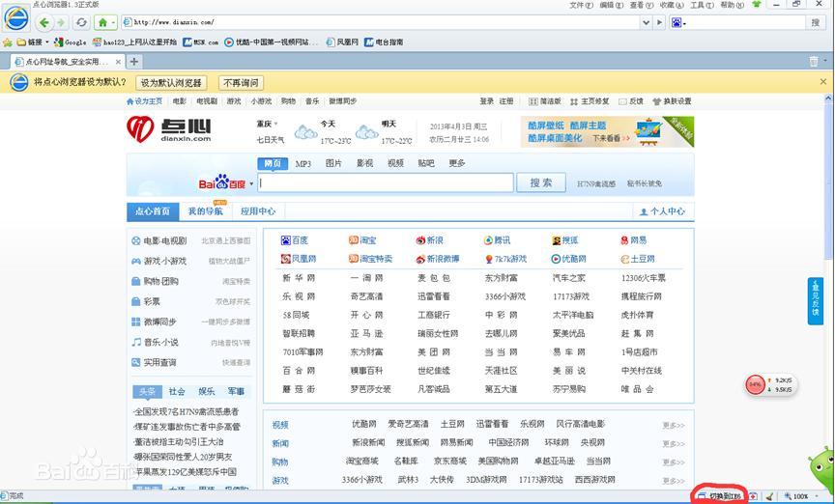Toggle the 简洁版 checkbox

[533, 101]
